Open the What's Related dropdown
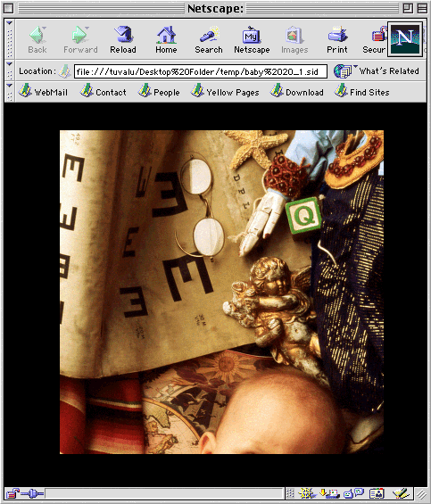This screenshot has width=431, height=504. pyautogui.click(x=377, y=71)
